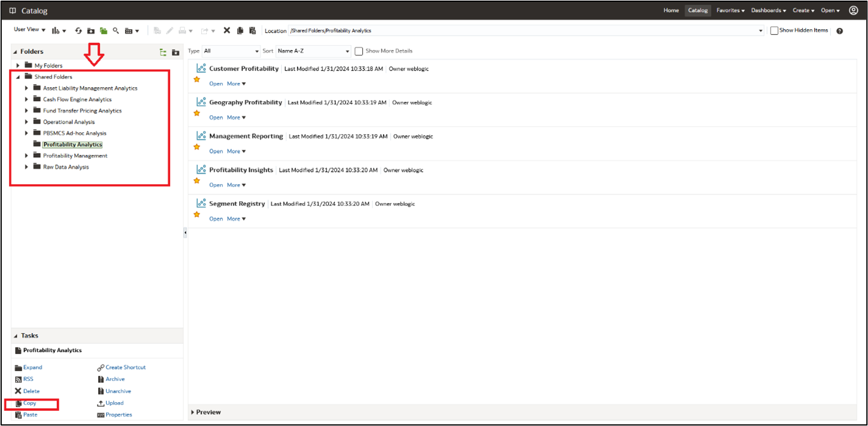Click the Copy link in Tasks
This screenshot has height=426, width=868.
coord(30,403)
